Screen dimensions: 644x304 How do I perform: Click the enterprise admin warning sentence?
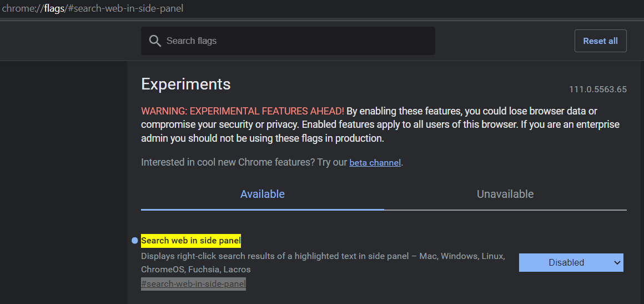[380, 132]
